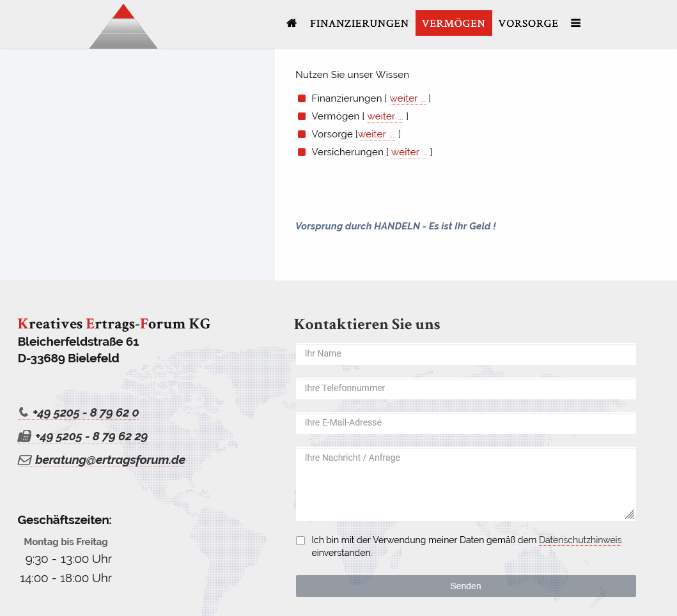Click the 'Ihre Nachricht / Anfrage' textarea

(465, 484)
